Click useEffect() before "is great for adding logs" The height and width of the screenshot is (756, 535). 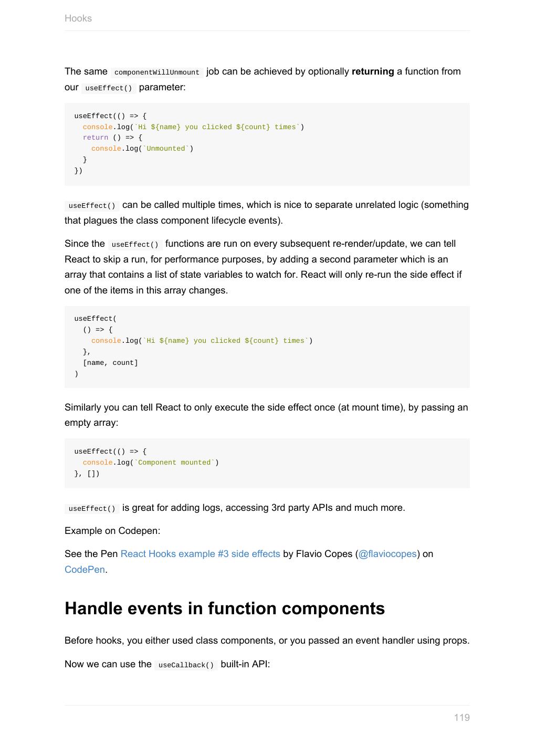click(x=92, y=509)
